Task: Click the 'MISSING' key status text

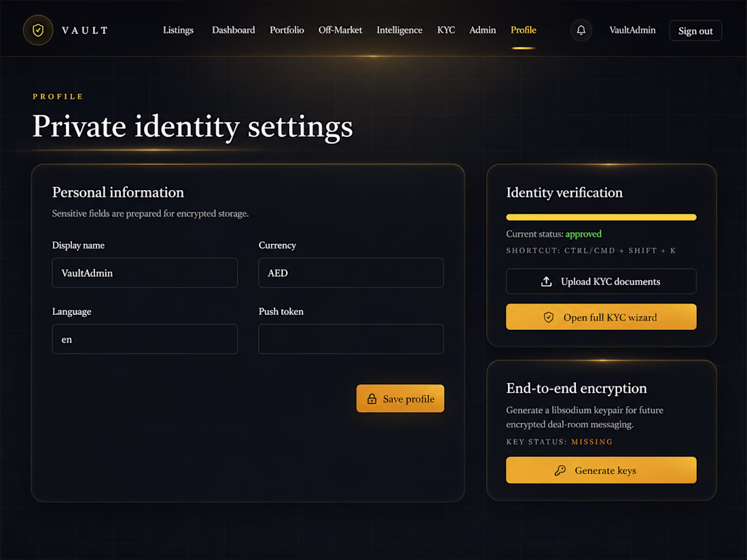Action: click(x=591, y=442)
